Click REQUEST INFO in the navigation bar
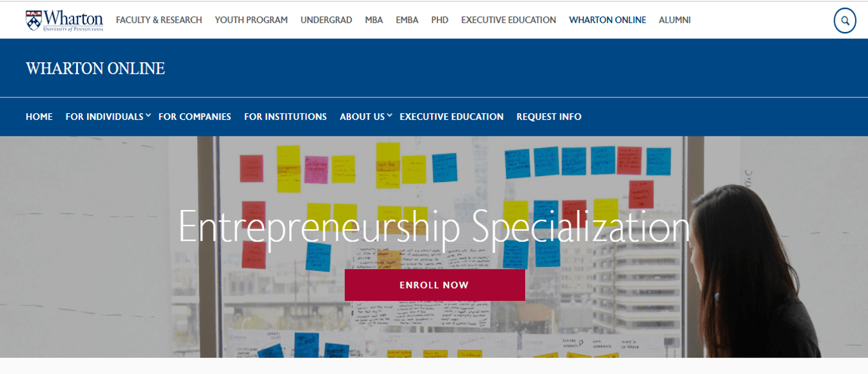Viewport: 868px width, 374px height. [x=549, y=117]
